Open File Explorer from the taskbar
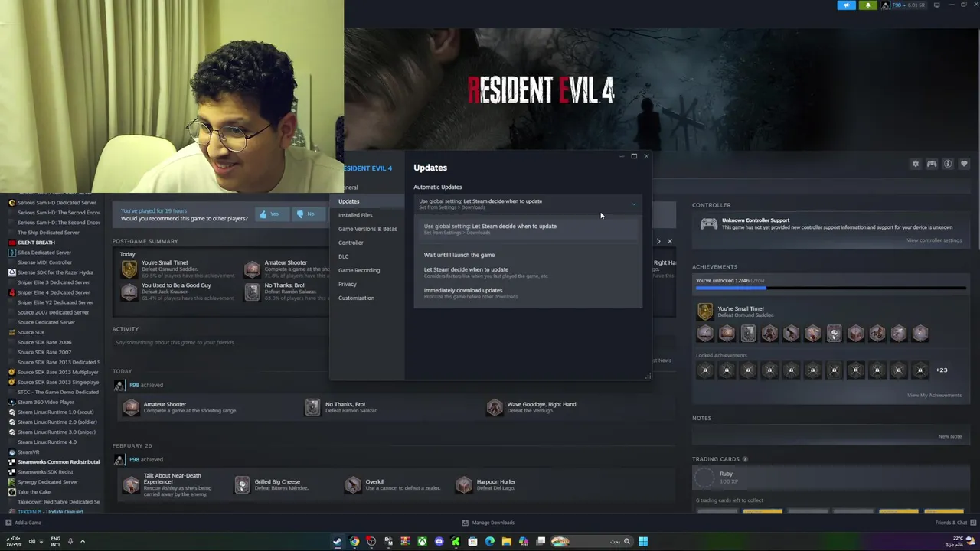Image resolution: width=980 pixels, height=551 pixels. tap(506, 542)
